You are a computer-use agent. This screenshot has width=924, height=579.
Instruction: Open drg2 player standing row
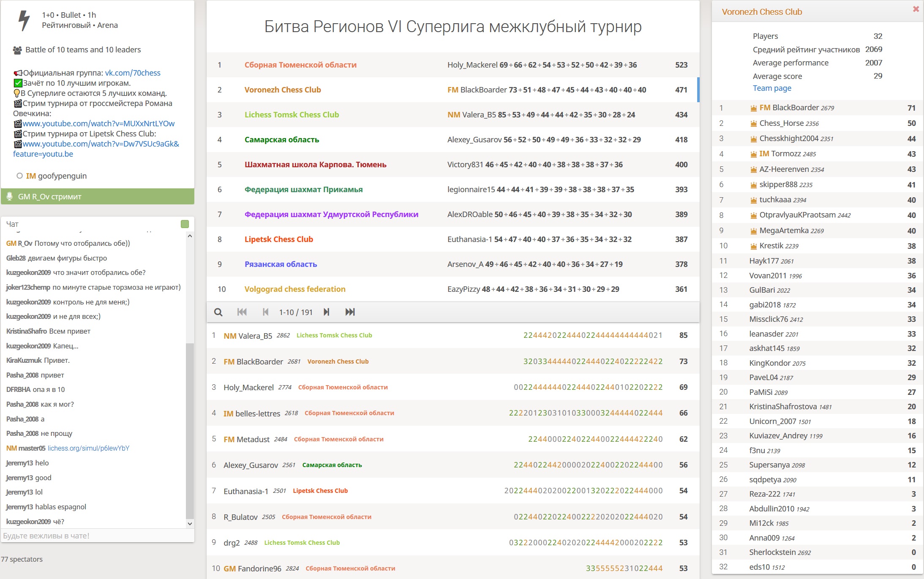453,543
